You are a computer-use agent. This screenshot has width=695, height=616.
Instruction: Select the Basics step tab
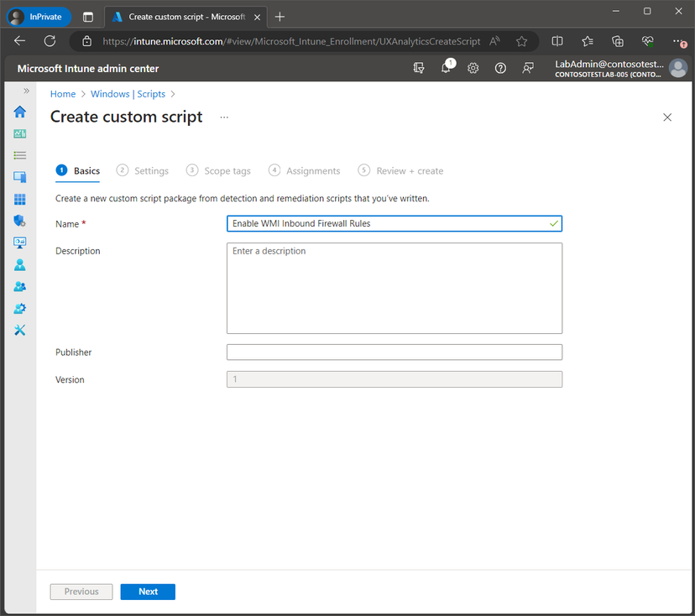point(77,170)
